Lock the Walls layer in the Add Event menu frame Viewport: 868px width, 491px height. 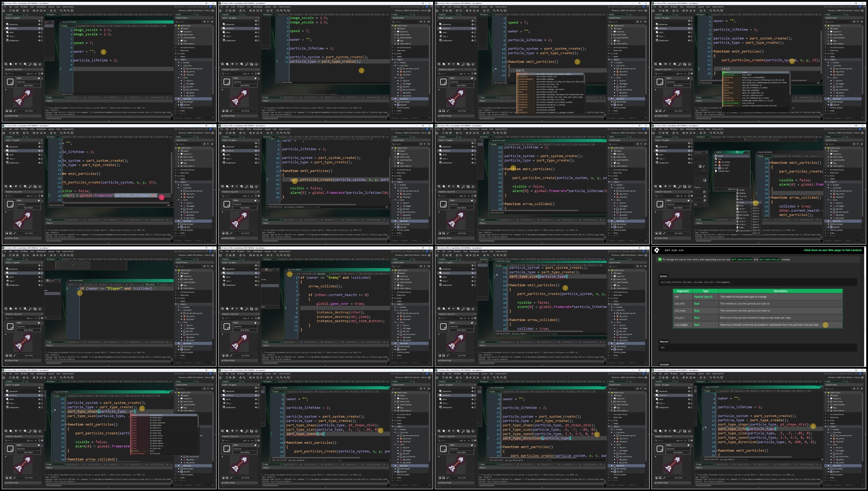click(x=692, y=155)
